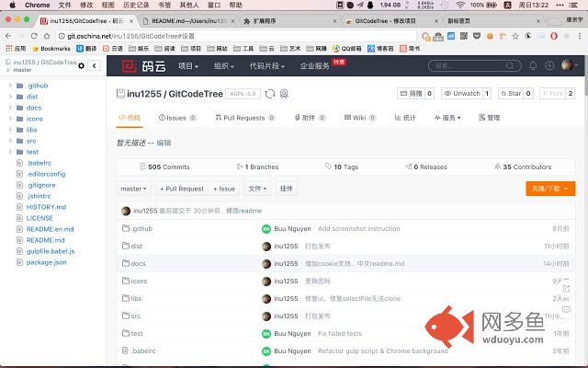Open the user avatar menu in header
Screen dimensions: 588x368
[568, 65]
